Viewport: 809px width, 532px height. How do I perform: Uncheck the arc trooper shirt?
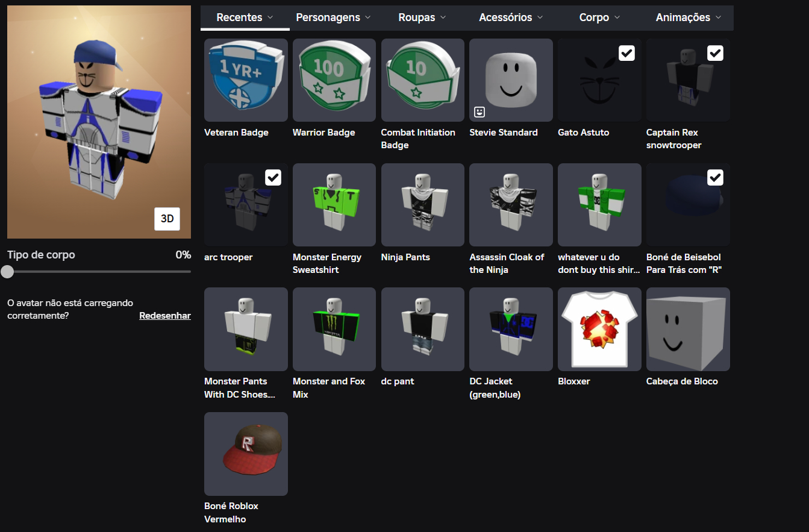click(273, 177)
